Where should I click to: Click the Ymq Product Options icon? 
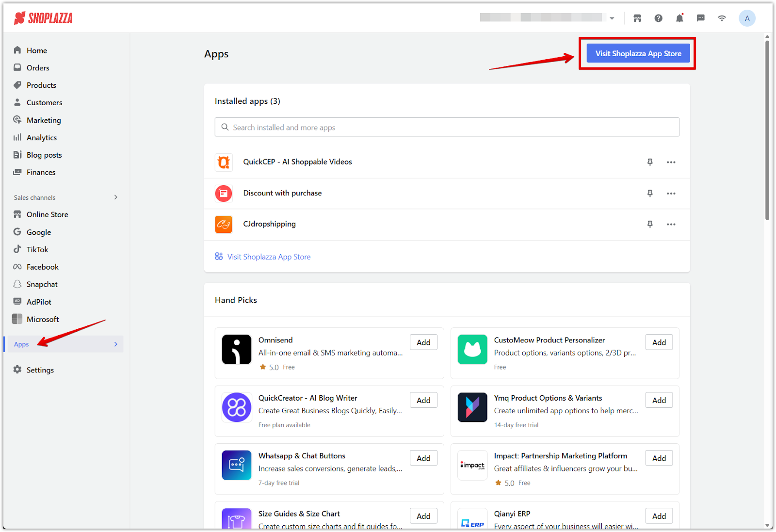(x=472, y=407)
